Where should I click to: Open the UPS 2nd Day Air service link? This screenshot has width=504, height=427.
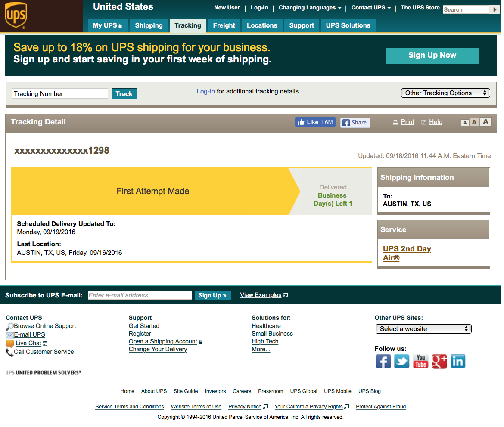pos(407,253)
